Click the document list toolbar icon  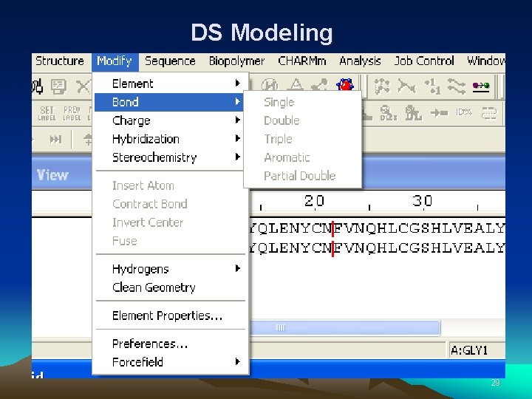(x=58, y=86)
